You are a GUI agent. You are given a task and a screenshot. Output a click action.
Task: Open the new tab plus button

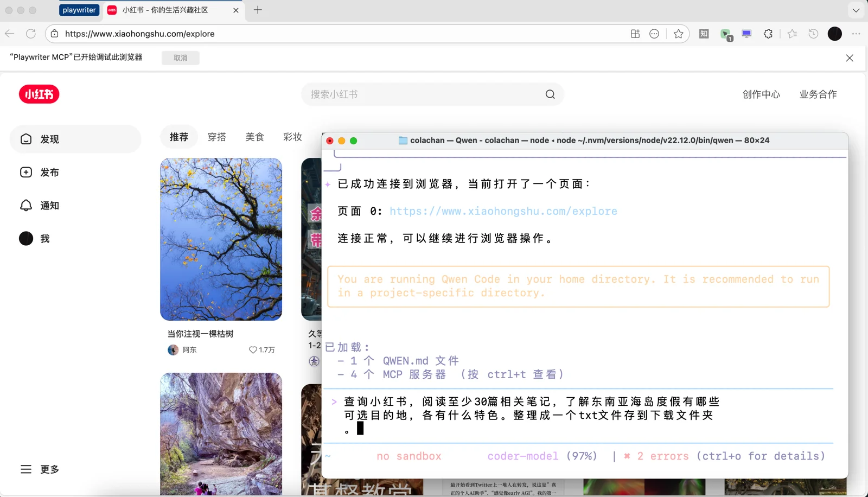tap(258, 10)
